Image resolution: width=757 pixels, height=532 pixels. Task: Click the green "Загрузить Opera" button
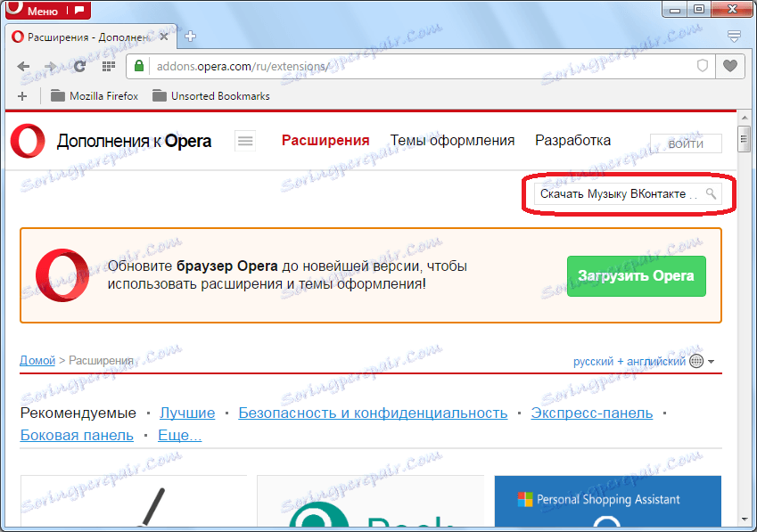coord(636,276)
